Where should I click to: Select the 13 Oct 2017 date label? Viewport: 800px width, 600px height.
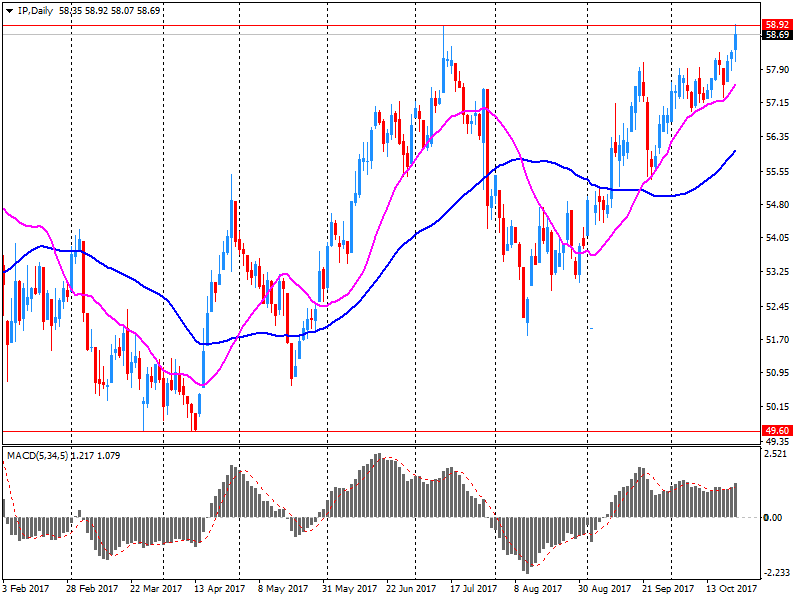(x=732, y=589)
